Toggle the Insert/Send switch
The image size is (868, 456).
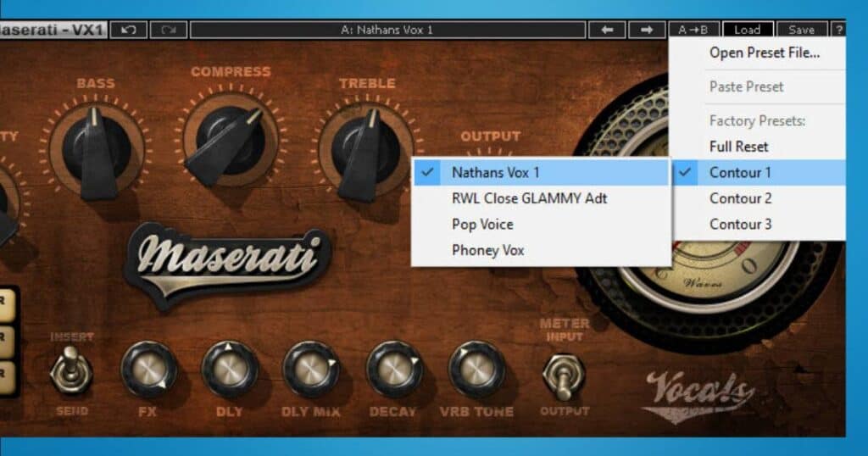[71, 370]
